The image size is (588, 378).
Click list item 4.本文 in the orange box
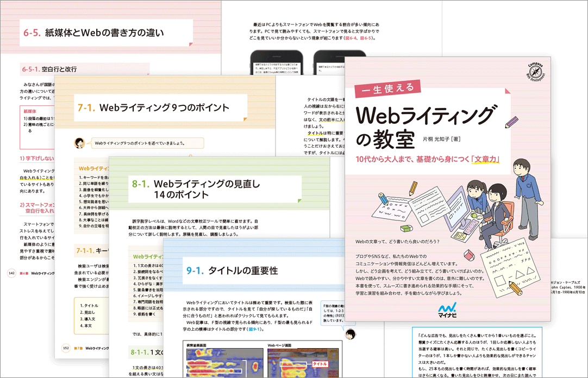pyautogui.click(x=86, y=326)
